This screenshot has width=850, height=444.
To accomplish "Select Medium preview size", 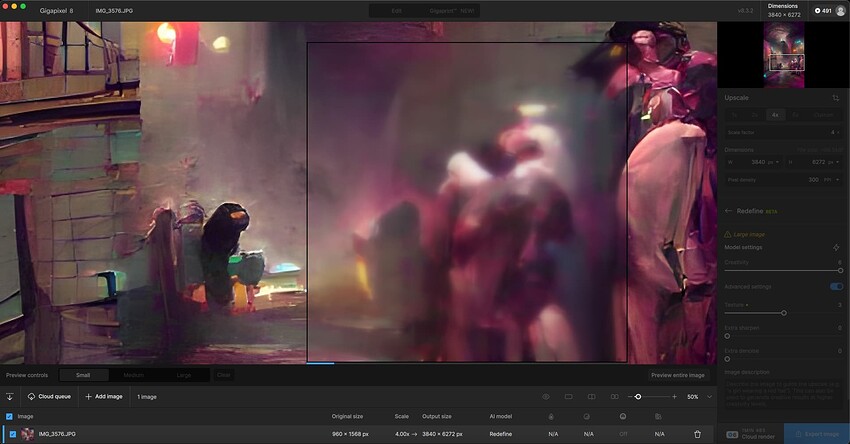I will (133, 375).
